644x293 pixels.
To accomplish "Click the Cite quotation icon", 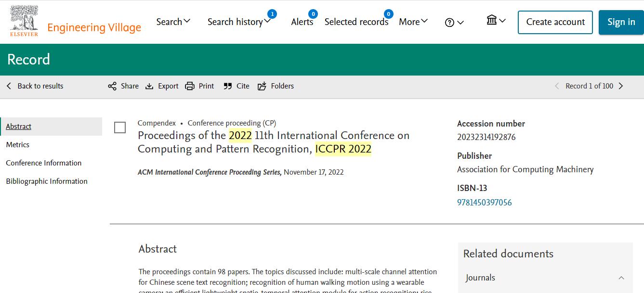I will (228, 86).
